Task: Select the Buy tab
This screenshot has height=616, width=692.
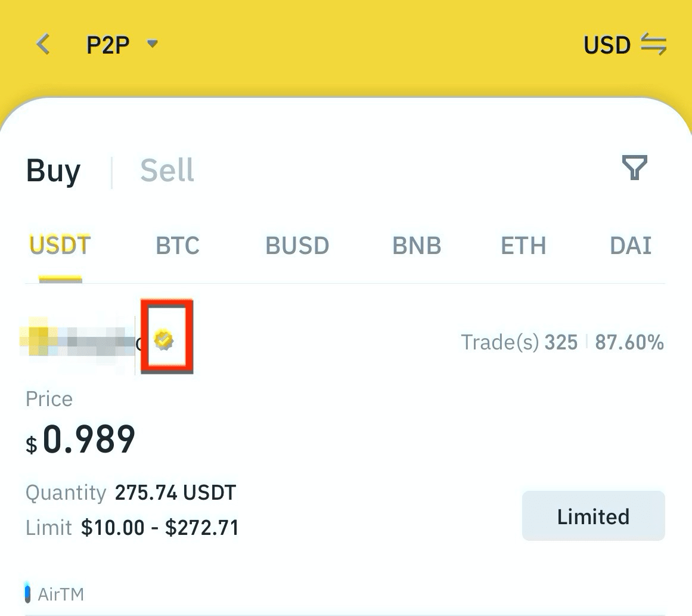Action: [x=54, y=171]
